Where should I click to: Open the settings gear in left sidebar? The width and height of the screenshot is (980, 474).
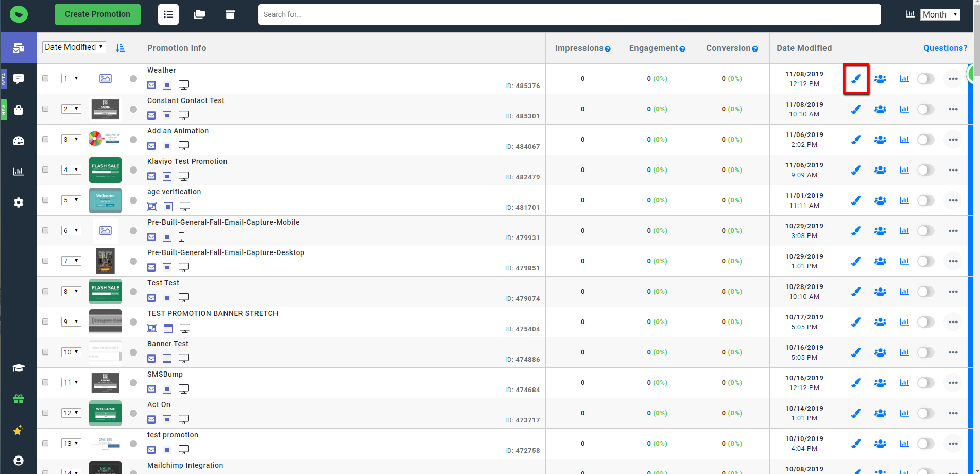[x=19, y=202]
